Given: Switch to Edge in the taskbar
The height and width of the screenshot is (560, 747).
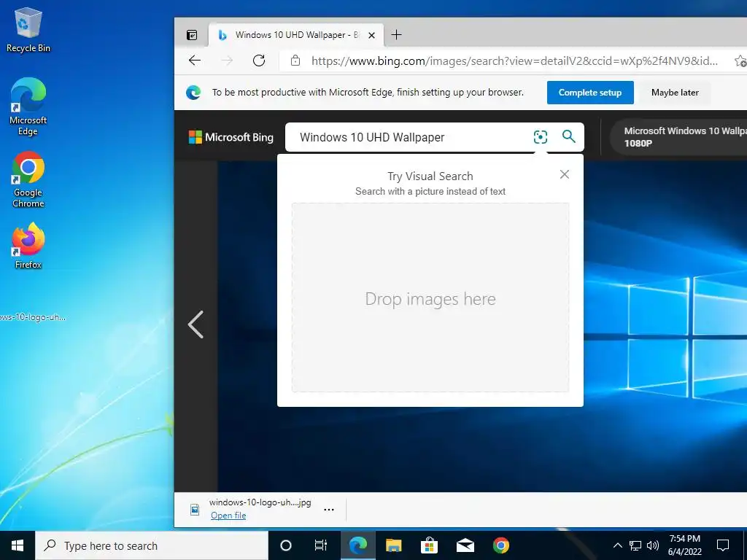Looking at the screenshot, I should click(357, 545).
